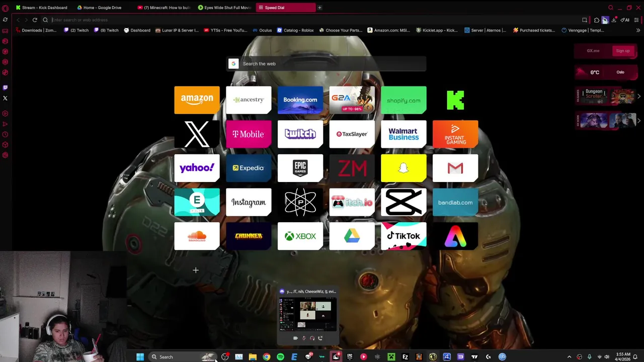Add a new speed dial with plus
The image size is (644, 362).
click(x=196, y=270)
